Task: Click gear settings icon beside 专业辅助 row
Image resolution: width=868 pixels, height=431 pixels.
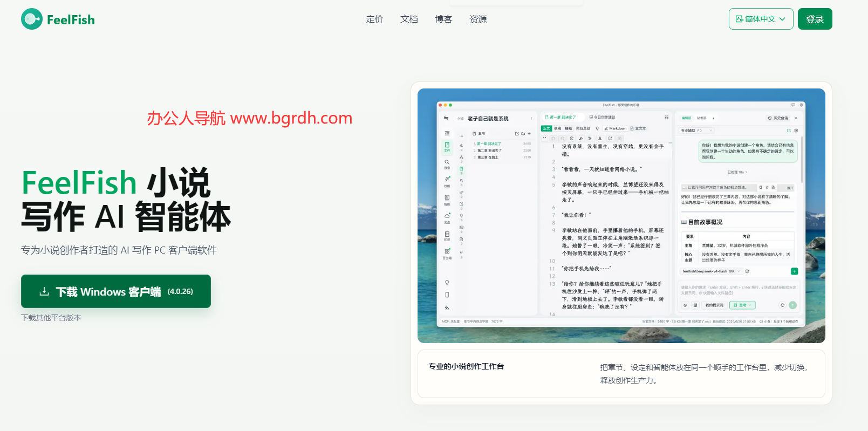Action: tap(796, 131)
